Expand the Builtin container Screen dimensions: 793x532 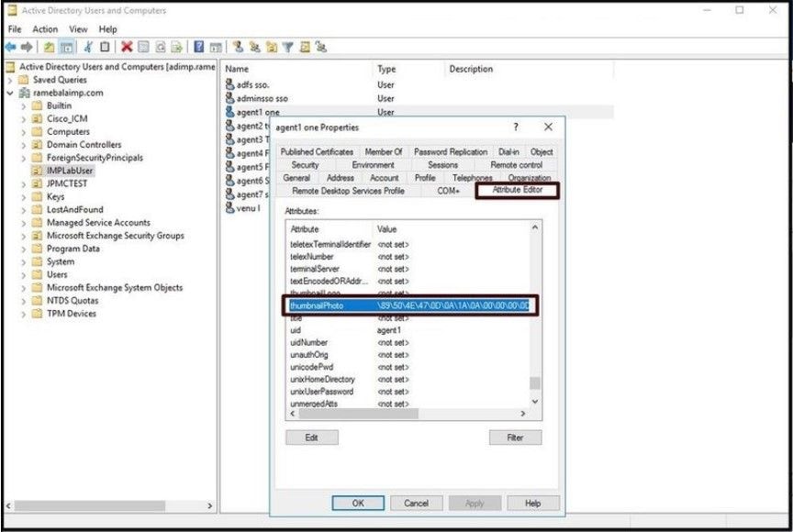click(23, 106)
